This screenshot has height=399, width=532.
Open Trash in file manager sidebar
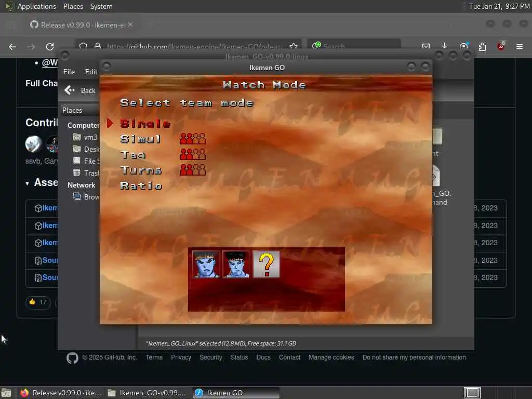pyautogui.click(x=86, y=173)
